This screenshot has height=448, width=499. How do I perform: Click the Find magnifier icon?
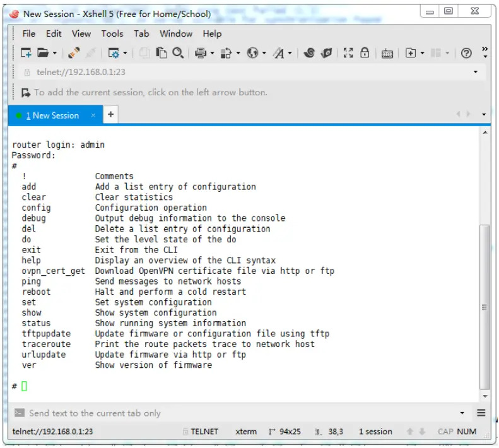(178, 54)
